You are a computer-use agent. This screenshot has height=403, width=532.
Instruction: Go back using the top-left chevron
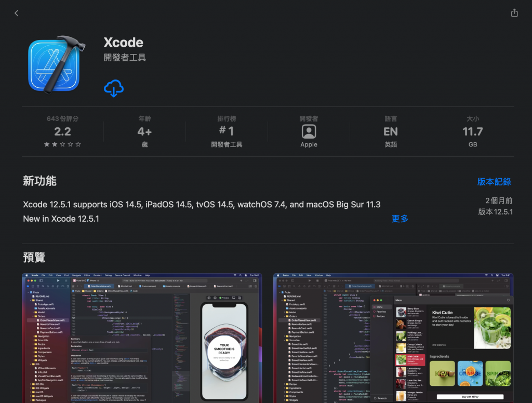pos(16,13)
